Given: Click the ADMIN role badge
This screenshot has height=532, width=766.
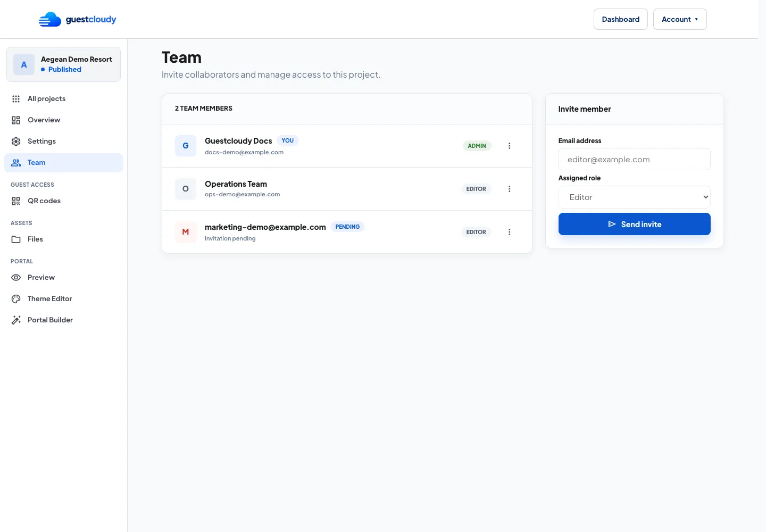Looking at the screenshot, I should pyautogui.click(x=477, y=146).
